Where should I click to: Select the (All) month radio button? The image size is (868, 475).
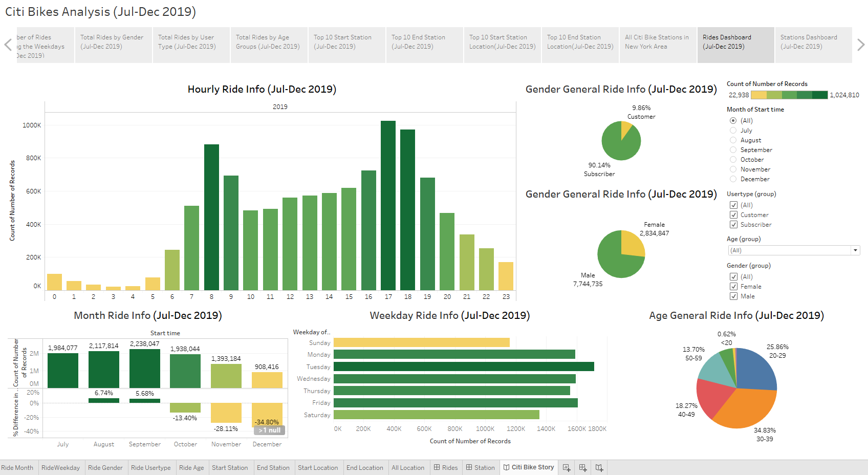tap(733, 121)
